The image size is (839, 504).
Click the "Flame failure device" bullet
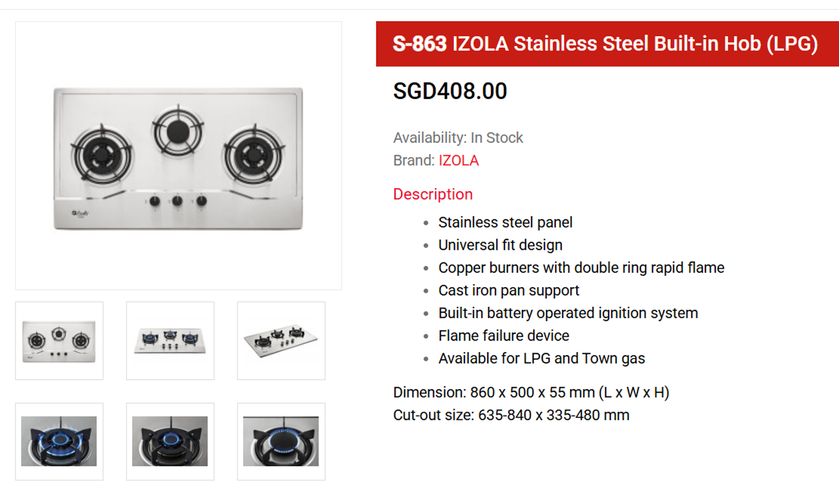click(x=503, y=336)
